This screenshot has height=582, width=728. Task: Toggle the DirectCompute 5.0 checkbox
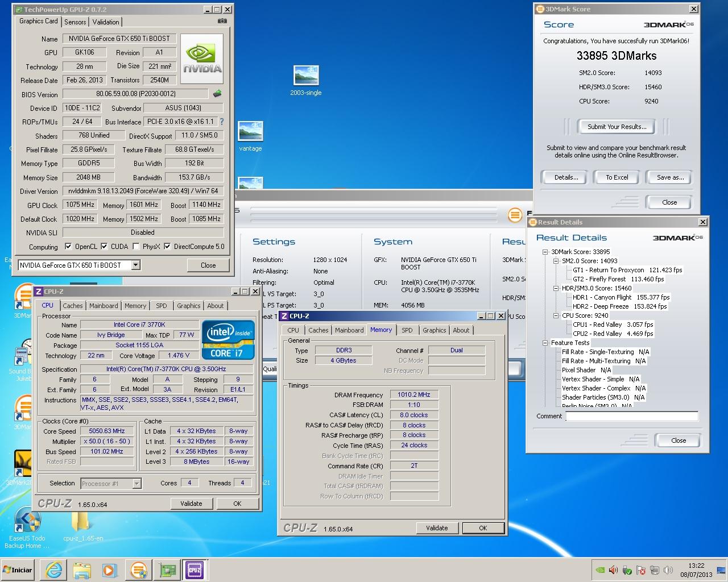[x=167, y=247]
